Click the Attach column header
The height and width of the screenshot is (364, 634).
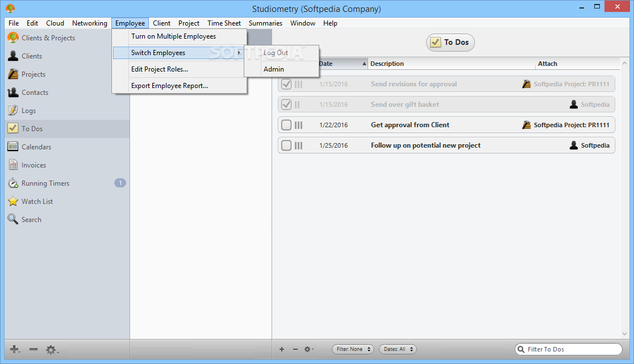[577, 64]
